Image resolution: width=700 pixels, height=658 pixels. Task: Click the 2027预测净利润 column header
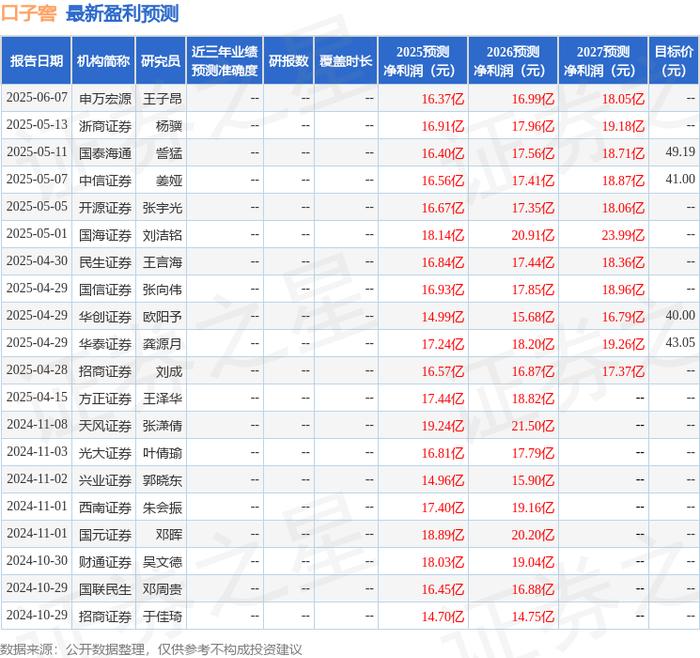603,61
